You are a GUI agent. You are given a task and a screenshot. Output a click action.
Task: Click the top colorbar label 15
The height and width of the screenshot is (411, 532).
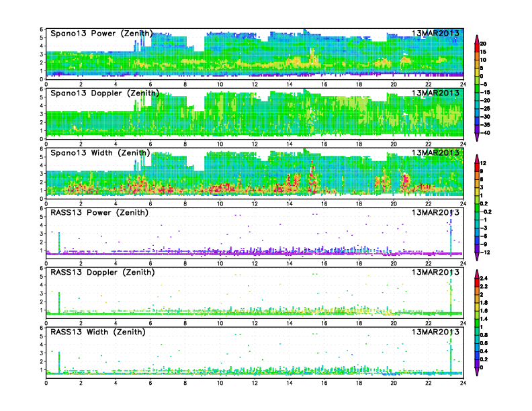(x=483, y=52)
